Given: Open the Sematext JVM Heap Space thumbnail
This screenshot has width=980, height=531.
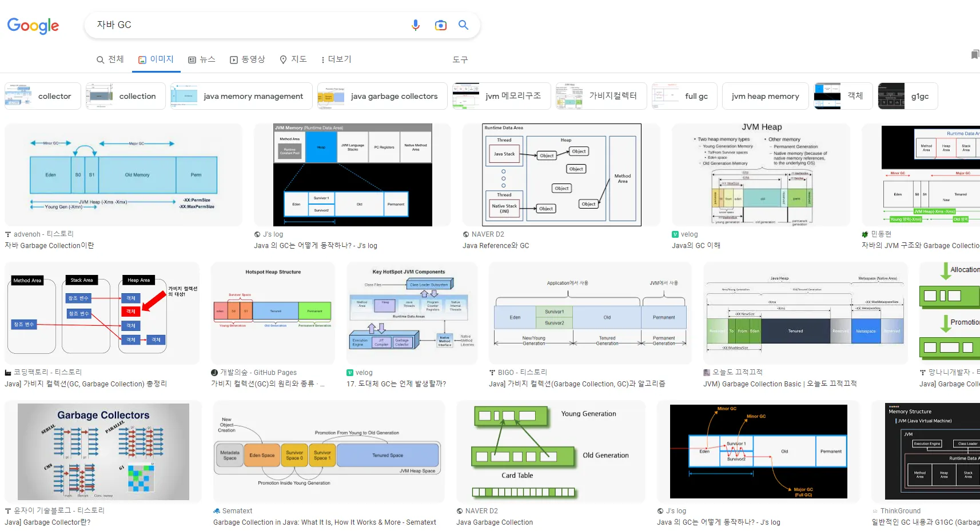Looking at the screenshot, I should 329,452.
